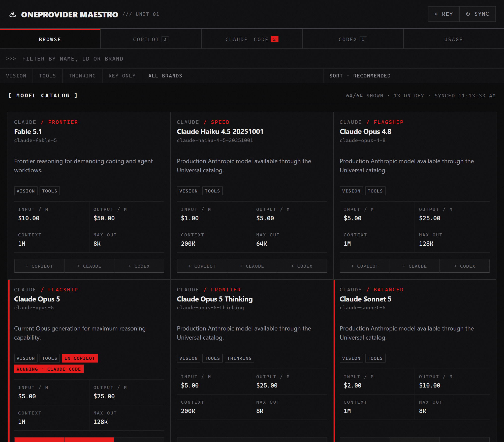Click the UNIT 01 label

(x=147, y=14)
